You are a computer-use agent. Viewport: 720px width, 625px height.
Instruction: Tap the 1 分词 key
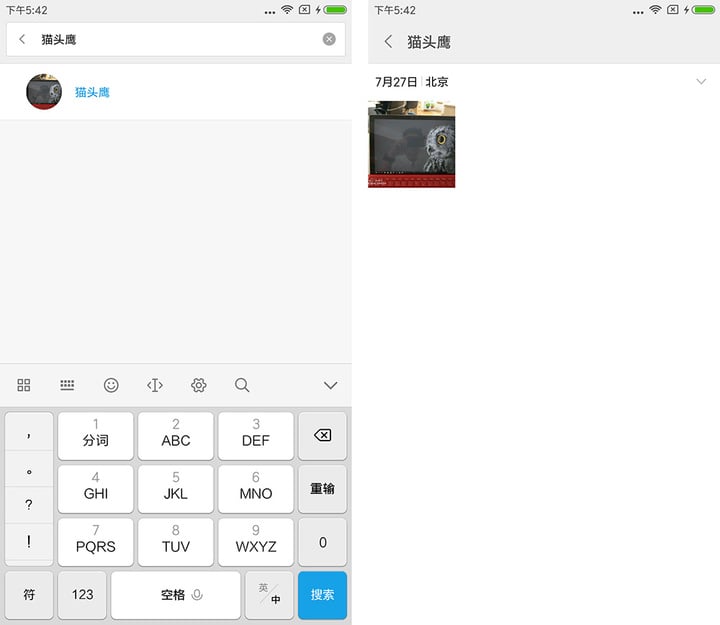[x=96, y=435]
